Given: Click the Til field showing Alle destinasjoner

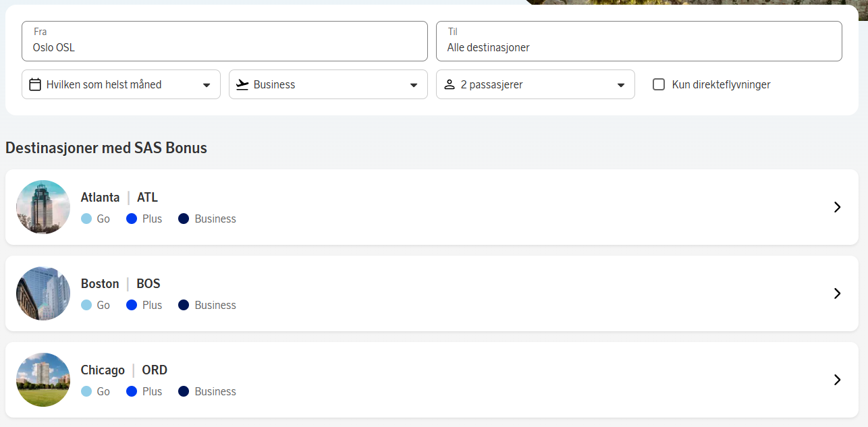Looking at the screenshot, I should tap(639, 41).
